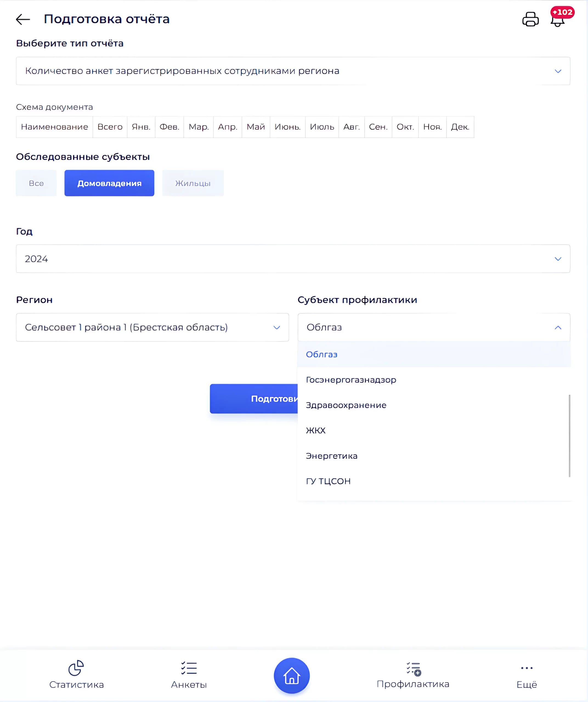This screenshot has width=588, height=702.
Task: Click the Регион dropdown chevron
Action: [277, 328]
